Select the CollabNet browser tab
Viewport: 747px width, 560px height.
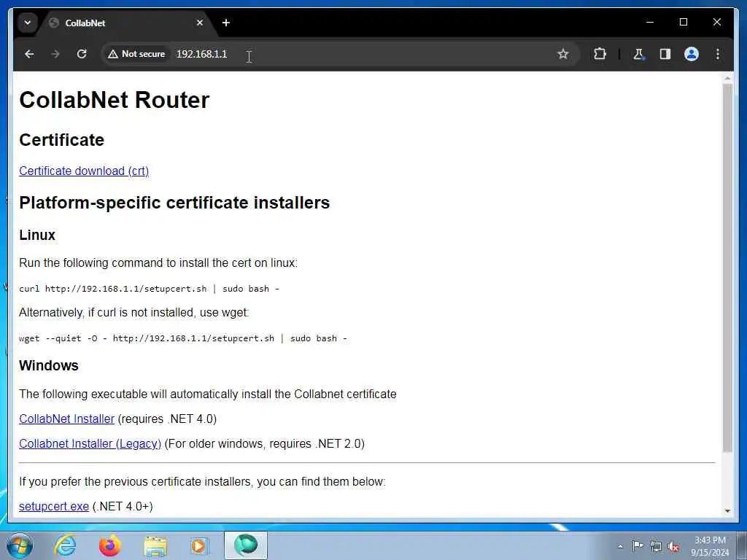(126, 23)
